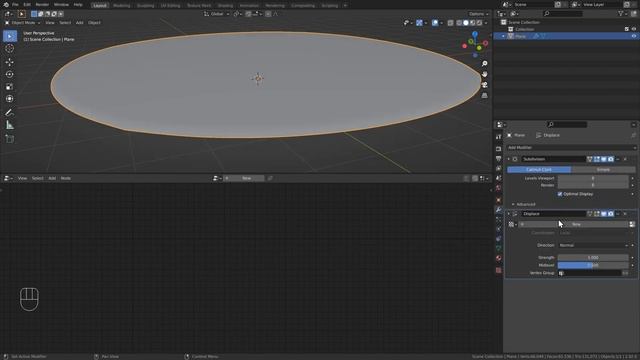Toggle Displace modifier viewport display
The image size is (640, 360).
tap(604, 214)
